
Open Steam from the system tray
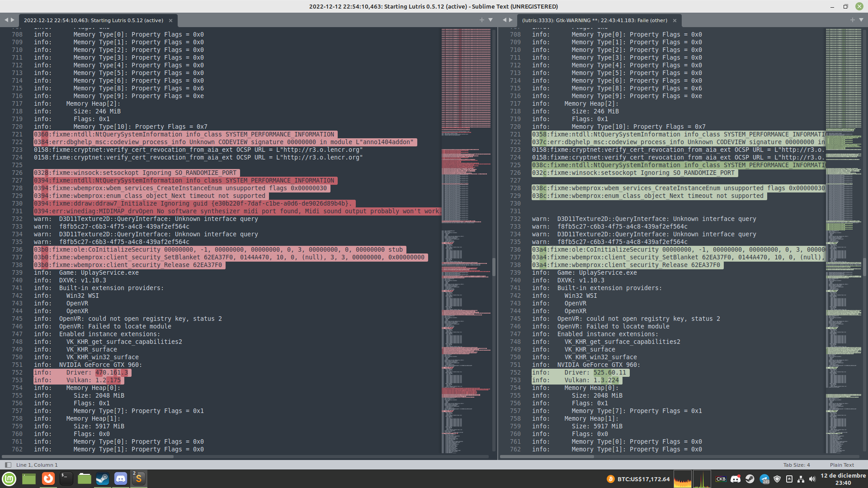coord(750,479)
